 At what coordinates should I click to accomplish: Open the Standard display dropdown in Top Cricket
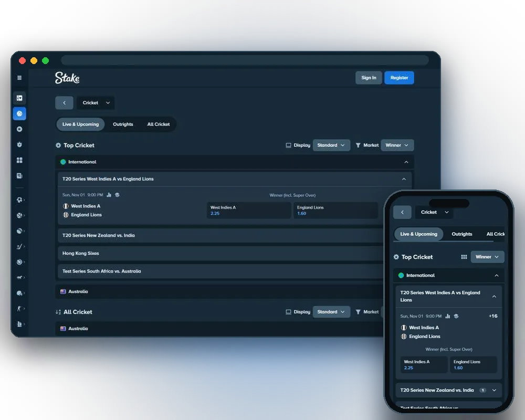331,145
